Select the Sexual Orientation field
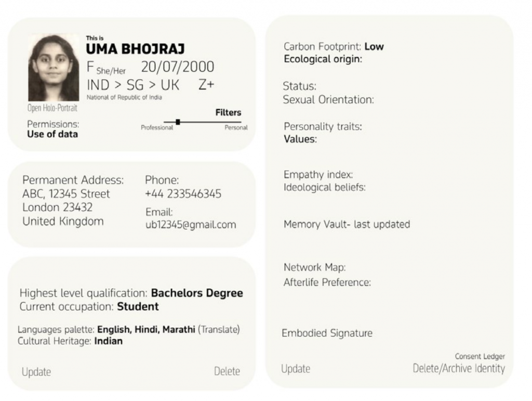The height and width of the screenshot is (401, 532). pyautogui.click(x=328, y=99)
